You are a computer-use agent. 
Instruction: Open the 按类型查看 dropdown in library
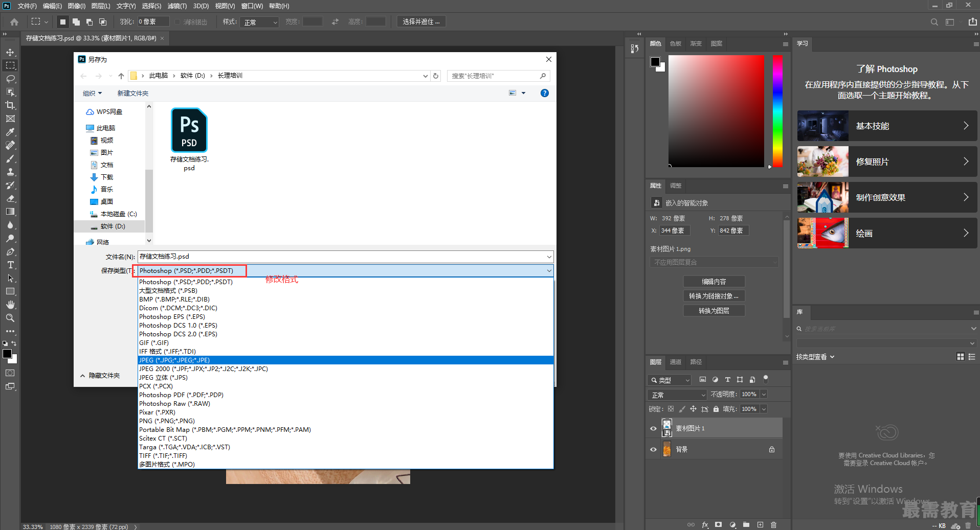(815, 357)
